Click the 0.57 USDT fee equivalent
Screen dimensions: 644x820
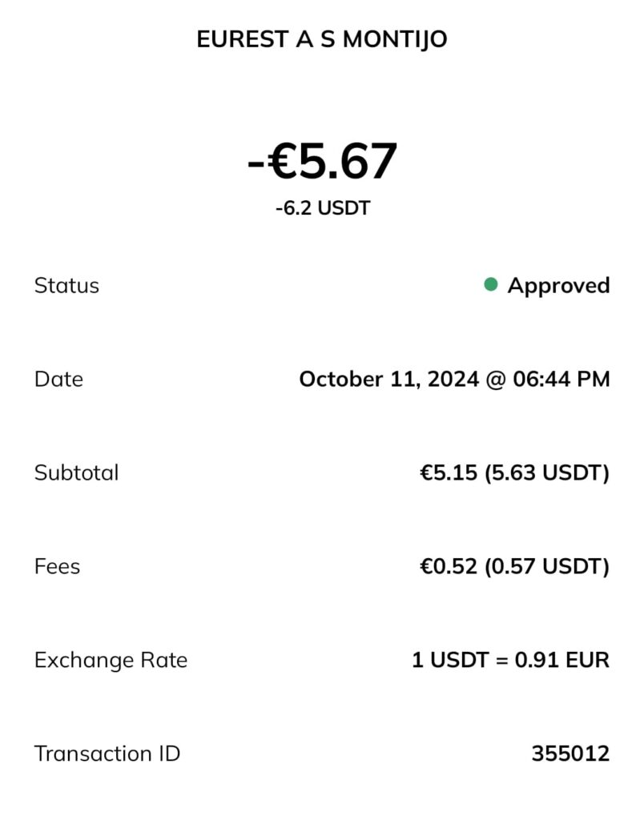pos(549,566)
